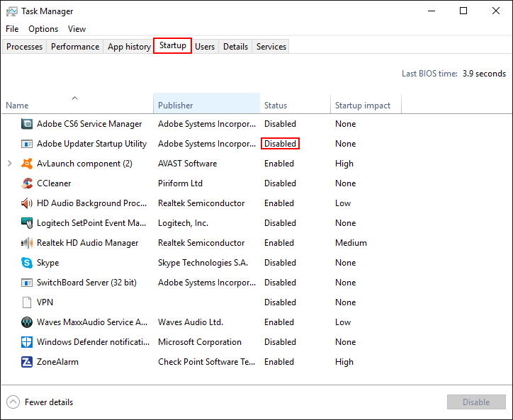513x420 pixels.
Task: Click the CCleaner icon
Action: [27, 183]
